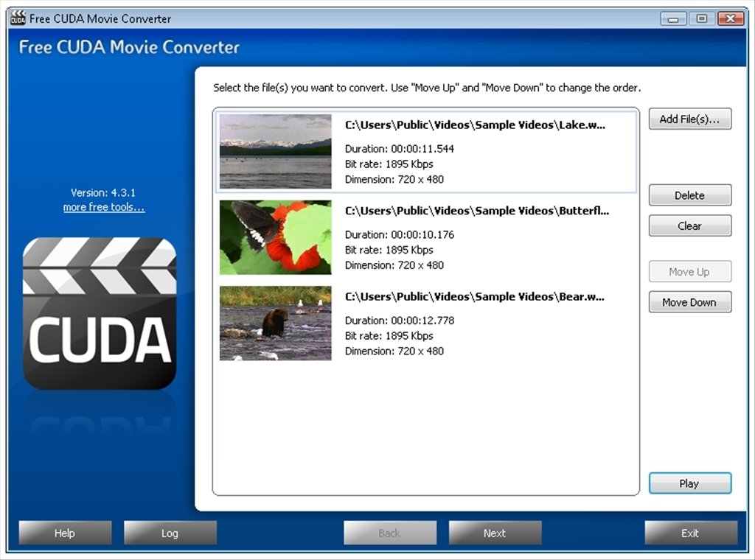Maximize the Free CUDA Movie Converter window

point(702,18)
